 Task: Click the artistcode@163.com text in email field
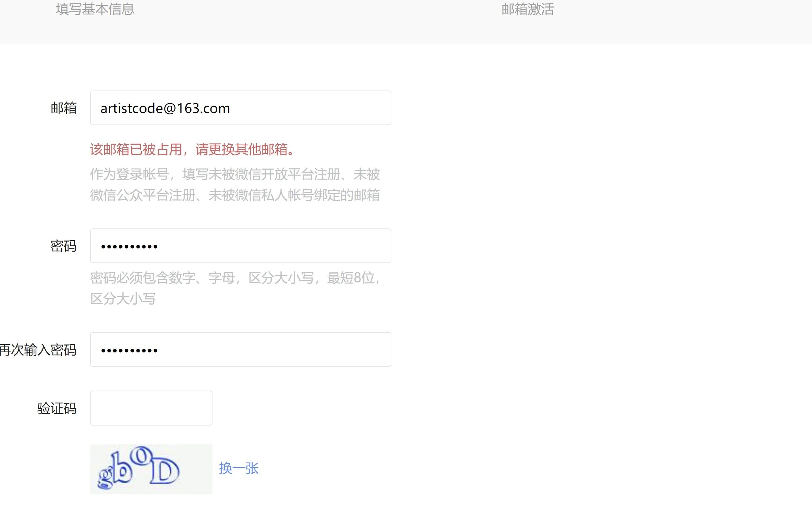click(x=165, y=109)
